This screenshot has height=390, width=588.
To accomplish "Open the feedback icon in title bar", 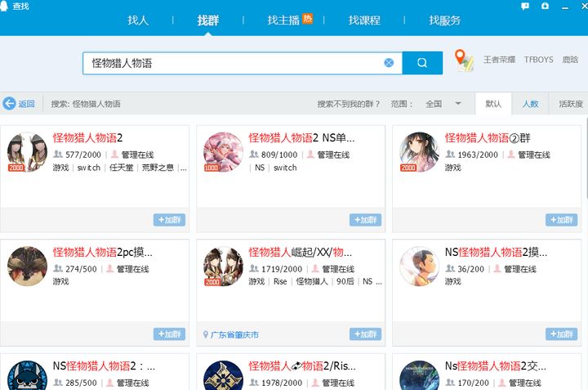I will [x=525, y=6].
